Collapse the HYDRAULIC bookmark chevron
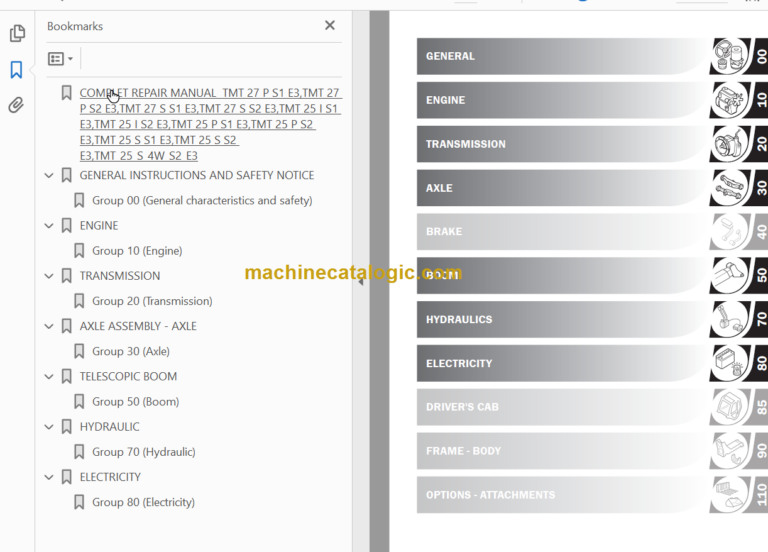This screenshot has width=768, height=552. (49, 427)
